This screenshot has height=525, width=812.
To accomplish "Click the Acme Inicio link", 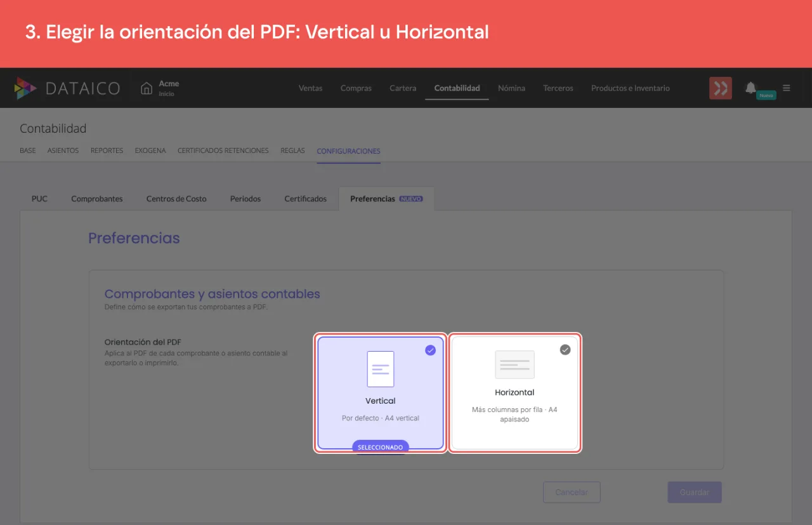I will (169, 88).
